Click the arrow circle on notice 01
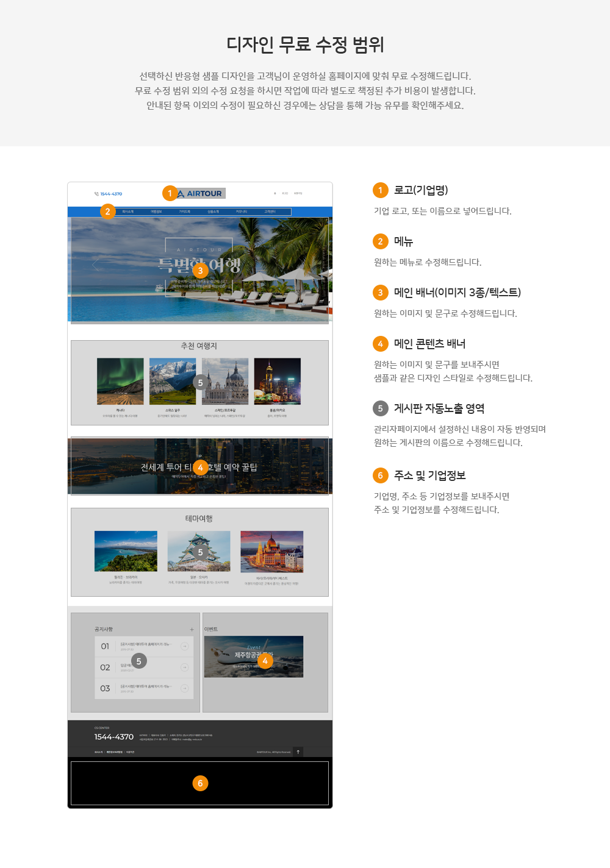The width and height of the screenshot is (610, 868). pyautogui.click(x=184, y=646)
